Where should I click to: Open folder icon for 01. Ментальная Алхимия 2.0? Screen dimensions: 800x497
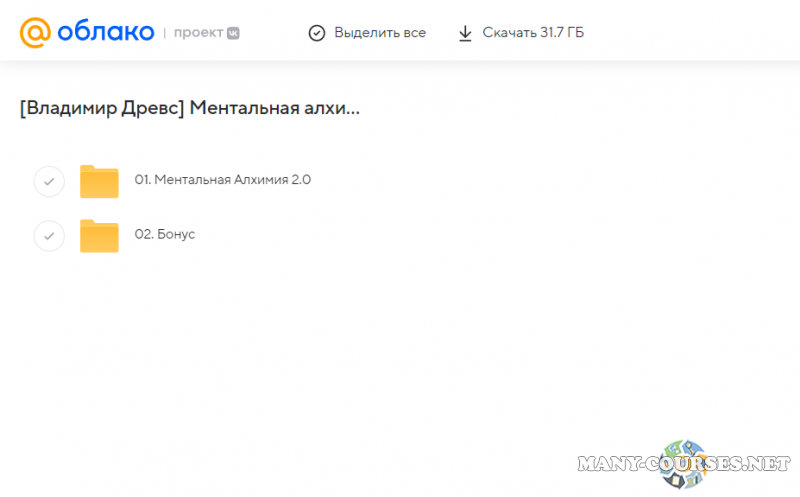click(x=99, y=181)
